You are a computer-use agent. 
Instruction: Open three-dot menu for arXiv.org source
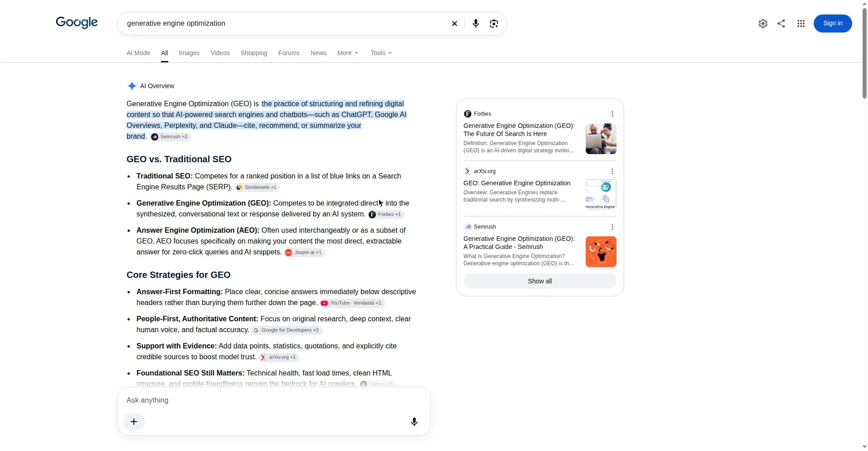pos(612,171)
